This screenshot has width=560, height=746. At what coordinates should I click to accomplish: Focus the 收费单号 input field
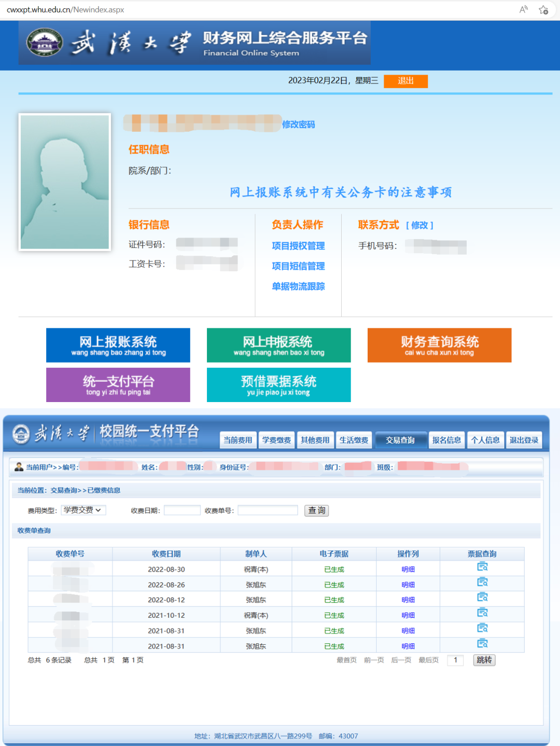click(x=268, y=510)
